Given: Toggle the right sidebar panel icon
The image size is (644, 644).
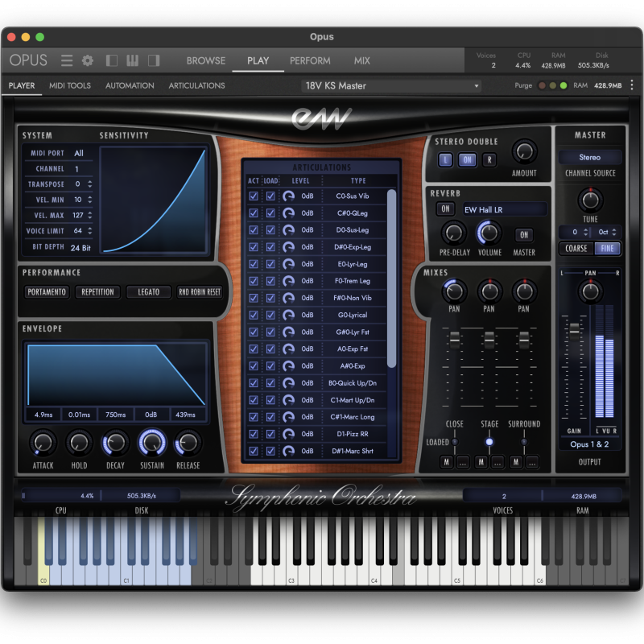Looking at the screenshot, I should point(154,61).
